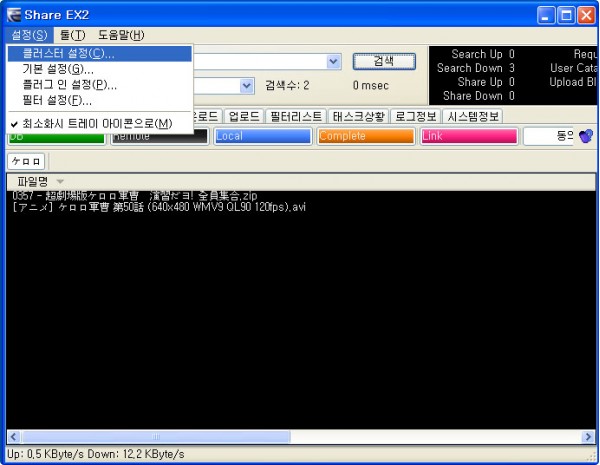The width and height of the screenshot is (600, 465).
Task: Close the Share EX2 window
Action: [586, 16]
